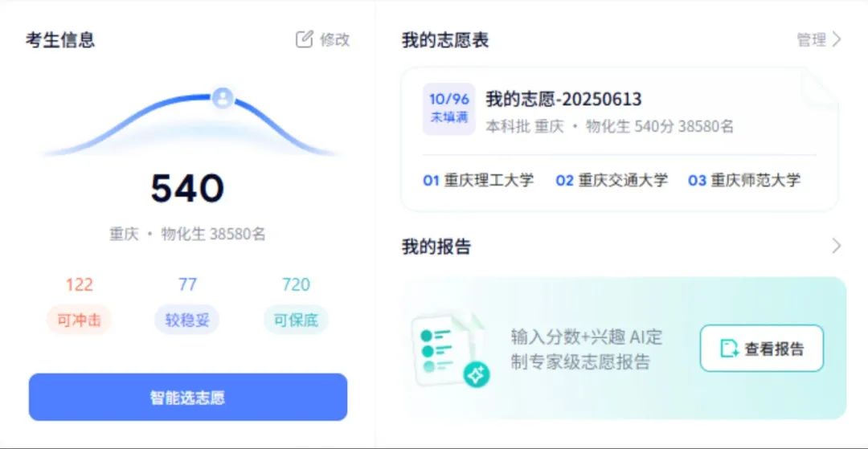Click 本科批 重庆 · 物化生 540分 38580名 subtitle
The height and width of the screenshot is (449, 868).
[x=609, y=127]
